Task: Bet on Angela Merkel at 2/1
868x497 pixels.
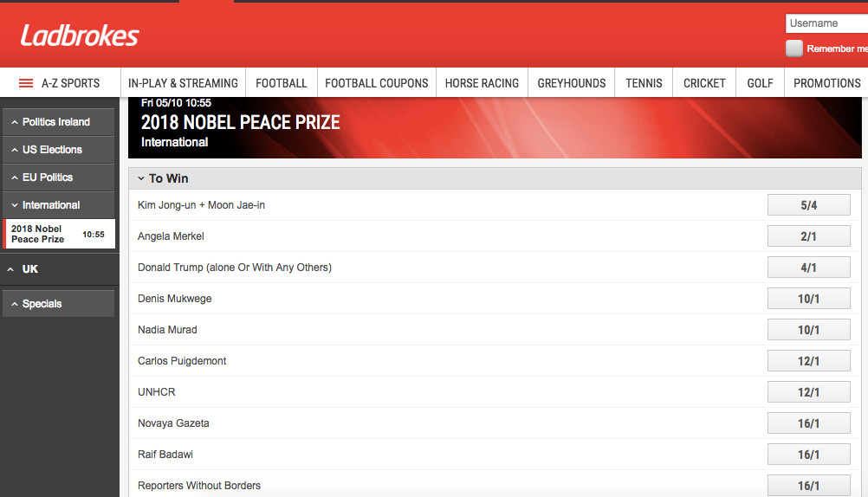Action: coord(808,236)
